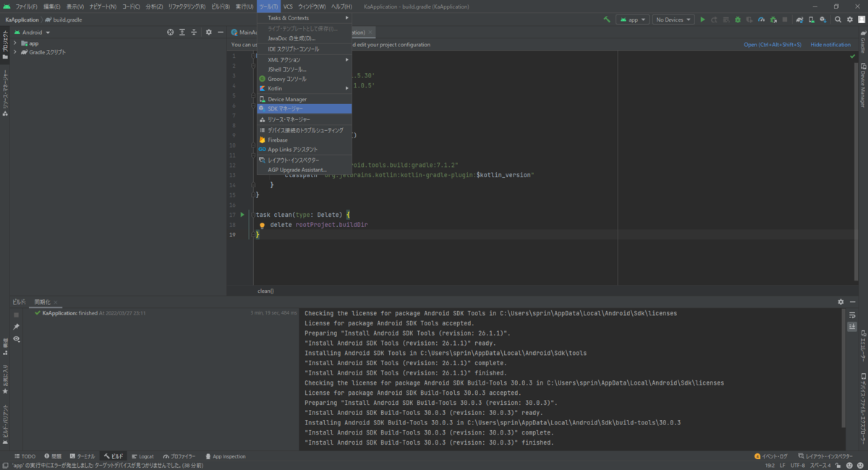Open ターミナル tool window button
Image resolution: width=868 pixels, height=470 pixels.
[82, 456]
